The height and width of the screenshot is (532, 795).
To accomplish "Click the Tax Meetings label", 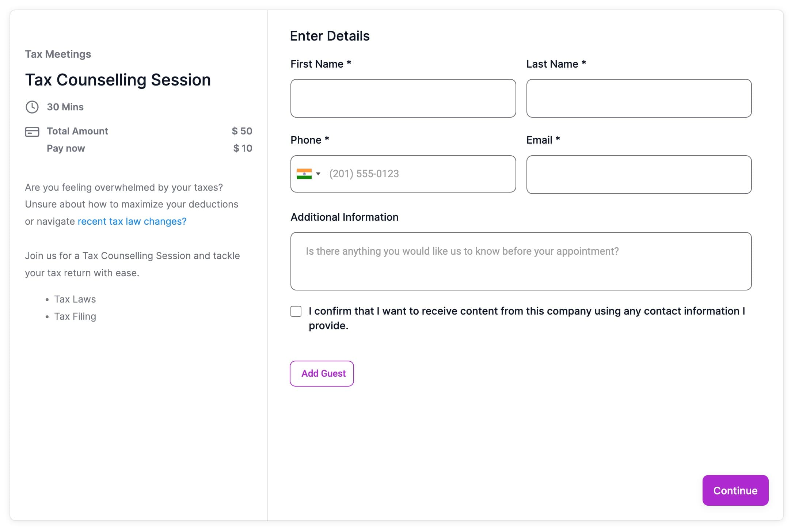I will click(x=58, y=54).
